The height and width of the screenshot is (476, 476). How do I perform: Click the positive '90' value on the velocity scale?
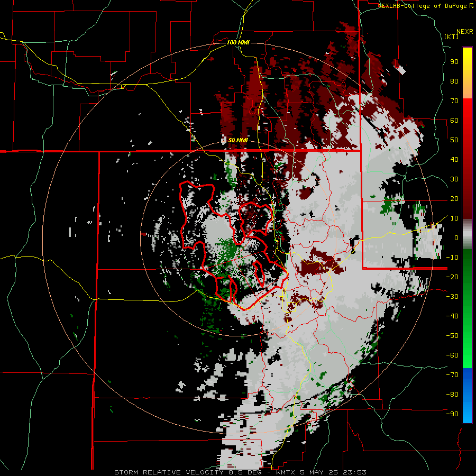pos(454,62)
